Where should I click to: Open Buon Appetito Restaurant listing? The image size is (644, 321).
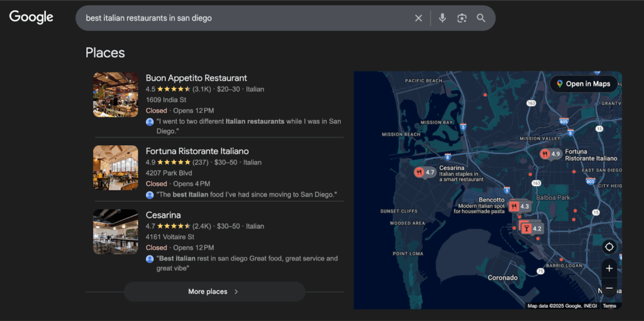click(196, 78)
